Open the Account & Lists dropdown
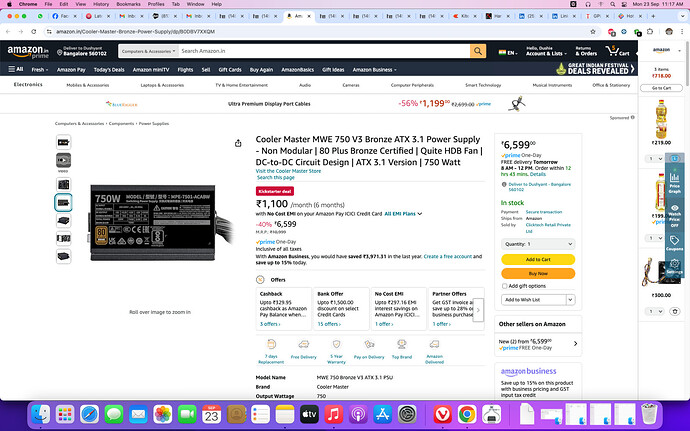The image size is (690, 431). [x=546, y=51]
